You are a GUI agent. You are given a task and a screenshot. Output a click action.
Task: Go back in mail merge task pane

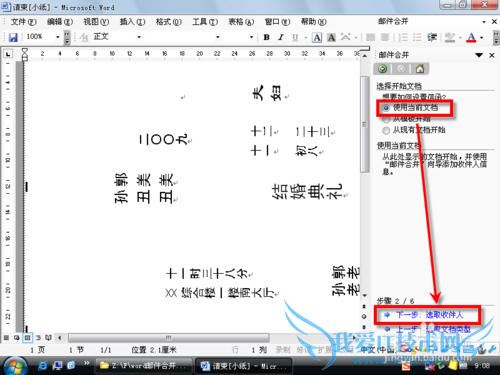(x=383, y=69)
